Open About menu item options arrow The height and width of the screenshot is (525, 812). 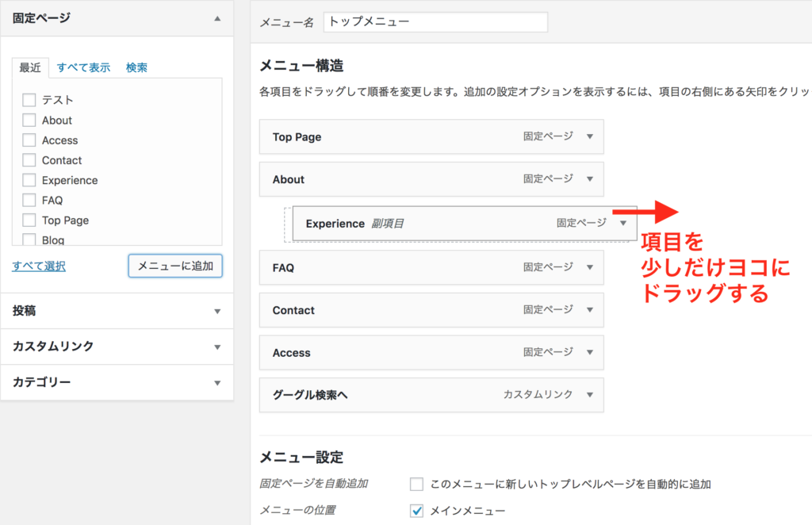(589, 179)
